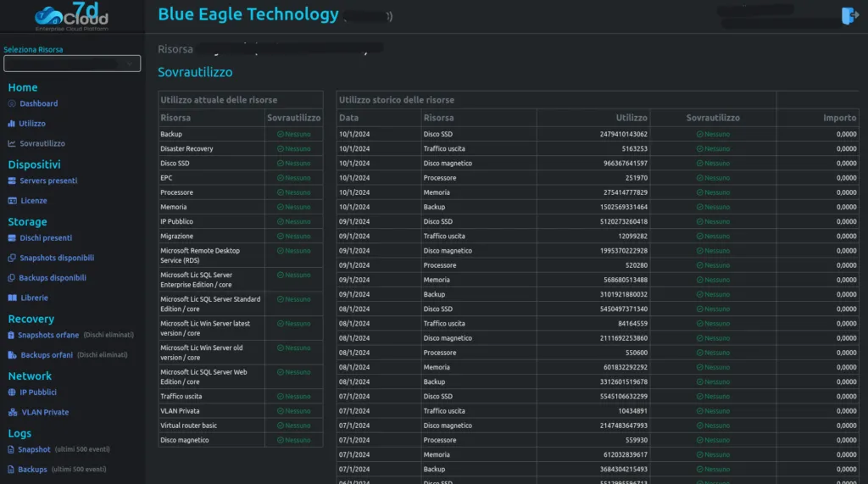
Task: Click the 7dCloud logo
Action: (72, 16)
